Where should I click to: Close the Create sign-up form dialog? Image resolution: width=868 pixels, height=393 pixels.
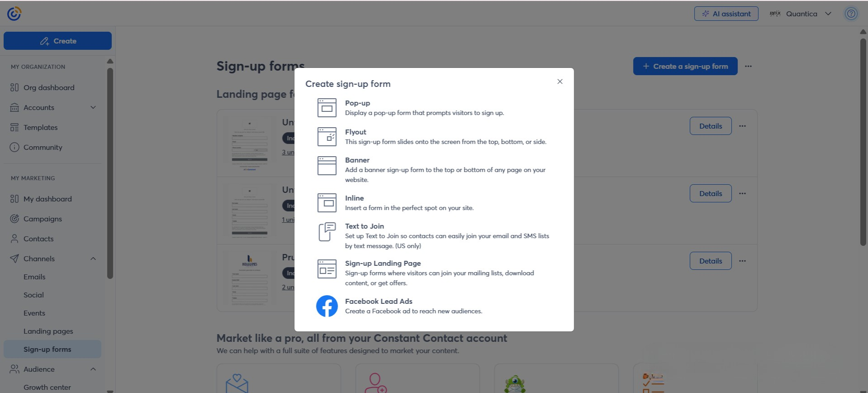(560, 81)
